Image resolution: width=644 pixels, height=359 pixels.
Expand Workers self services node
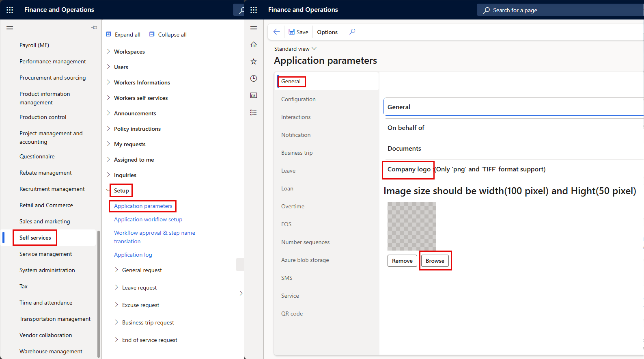[108, 97]
